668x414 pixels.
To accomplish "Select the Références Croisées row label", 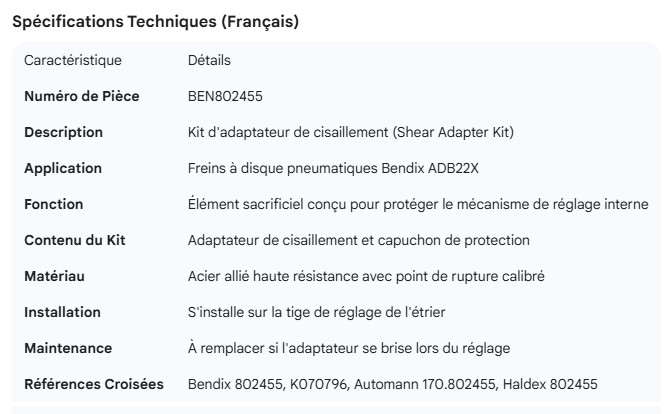I will pos(94,384).
